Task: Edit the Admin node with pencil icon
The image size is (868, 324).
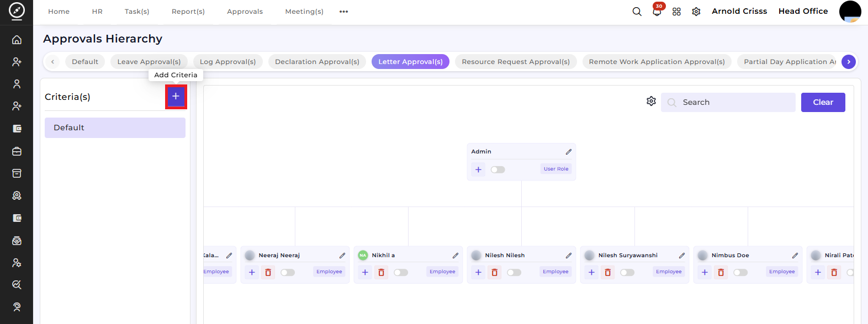Action: [x=569, y=152]
